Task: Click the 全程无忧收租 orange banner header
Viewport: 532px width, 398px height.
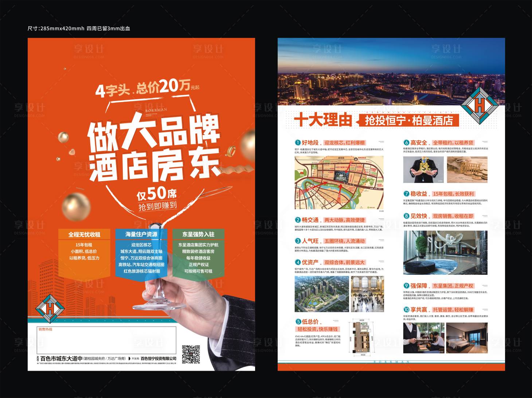Action: pyautogui.click(x=84, y=234)
